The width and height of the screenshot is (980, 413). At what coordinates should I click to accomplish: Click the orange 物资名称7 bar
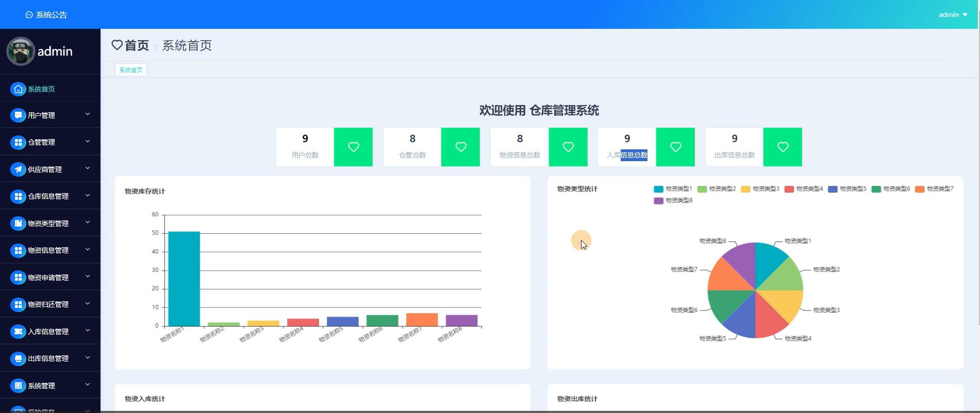coord(422,319)
